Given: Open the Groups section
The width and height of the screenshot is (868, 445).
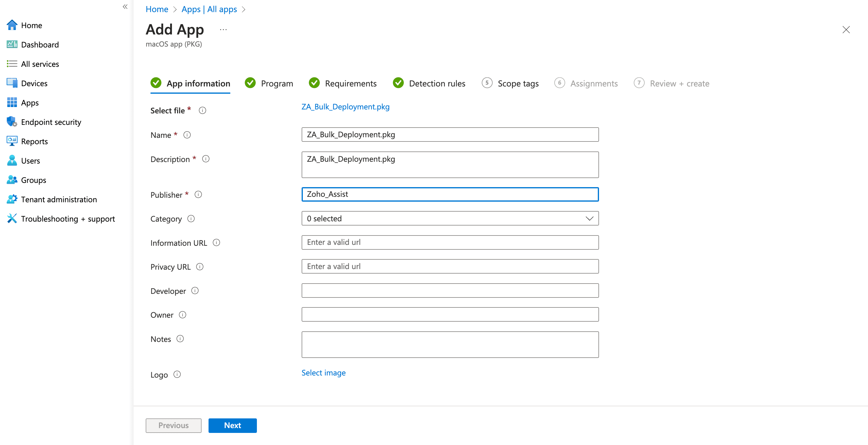Looking at the screenshot, I should tap(33, 180).
